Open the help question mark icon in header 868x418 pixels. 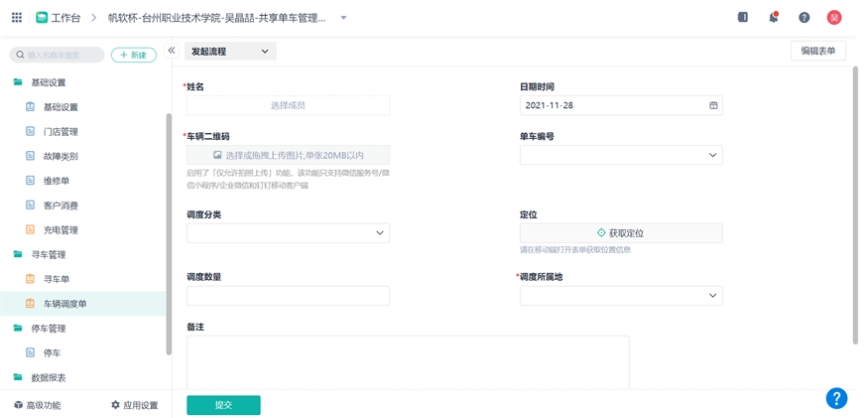pos(804,18)
